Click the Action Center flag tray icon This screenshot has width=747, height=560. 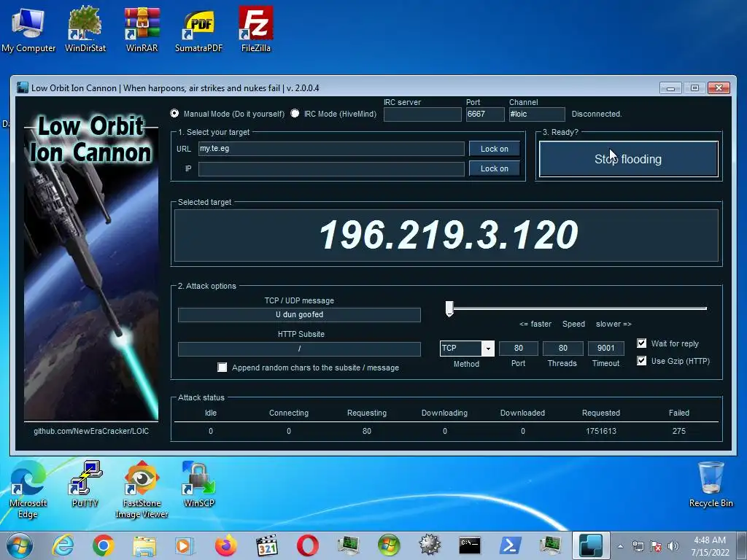pos(656,546)
